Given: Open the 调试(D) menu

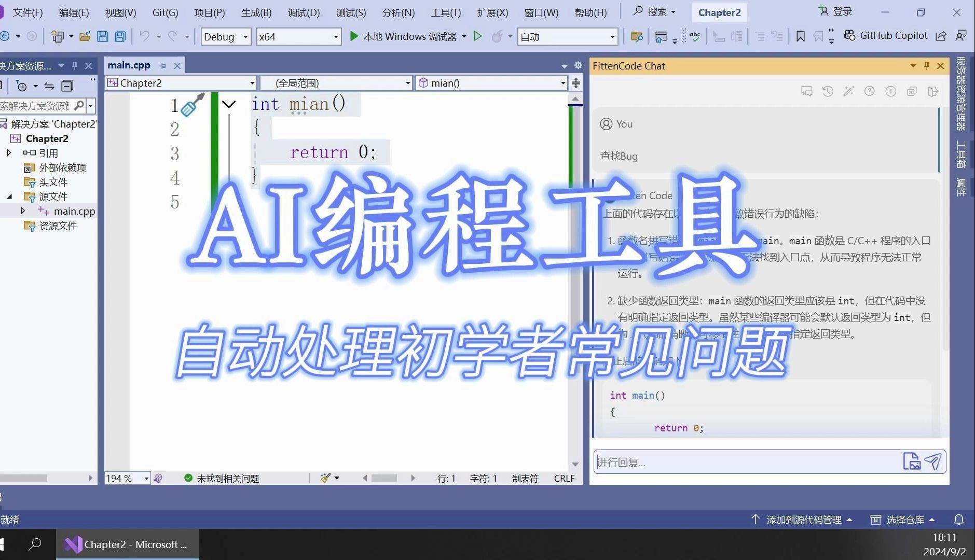Looking at the screenshot, I should pyautogui.click(x=303, y=12).
